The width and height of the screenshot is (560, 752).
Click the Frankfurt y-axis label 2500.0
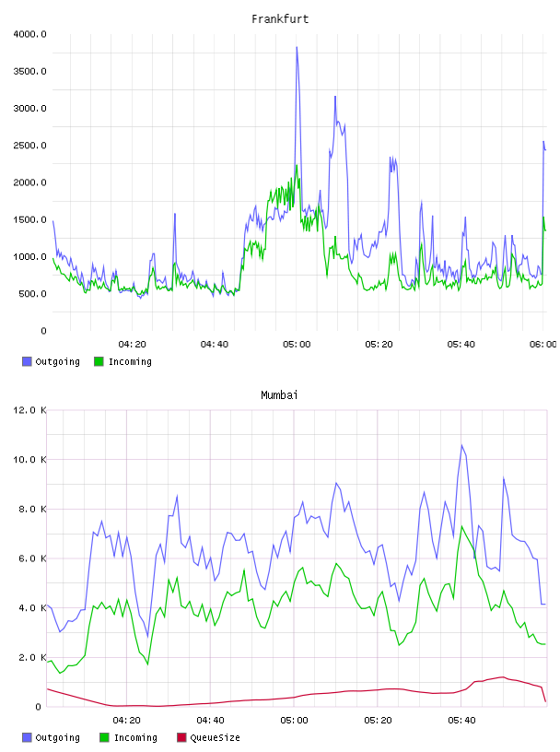click(29, 146)
